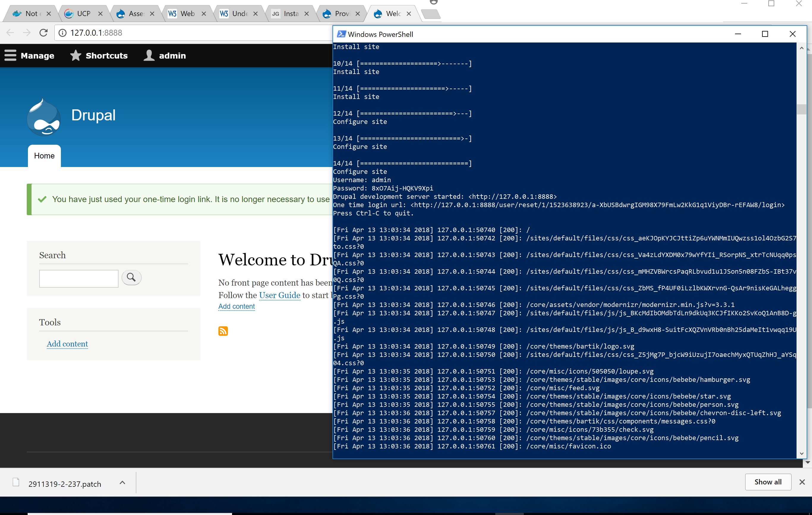Click the site info icon in address bar
Viewport: 812px width, 515px height.
[62, 32]
